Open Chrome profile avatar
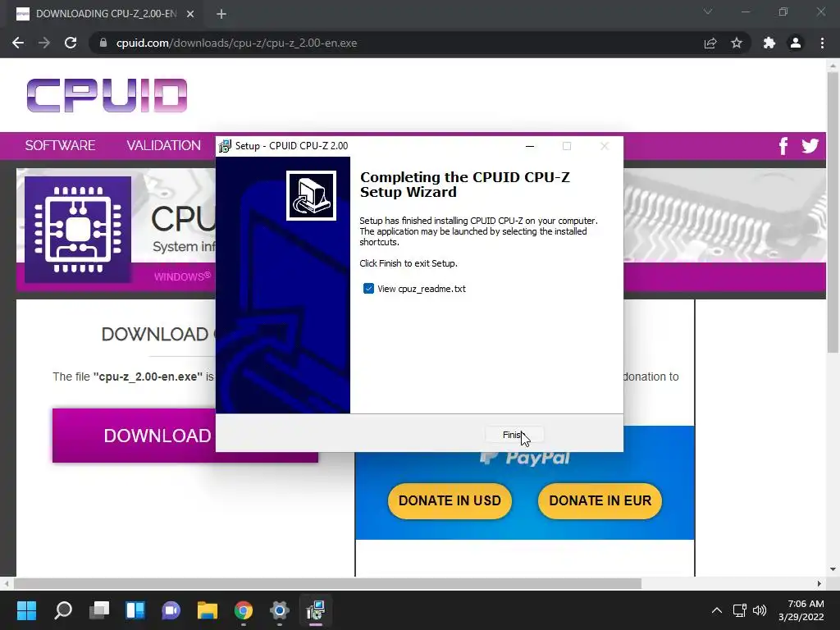The height and width of the screenshot is (630, 840). (796, 43)
